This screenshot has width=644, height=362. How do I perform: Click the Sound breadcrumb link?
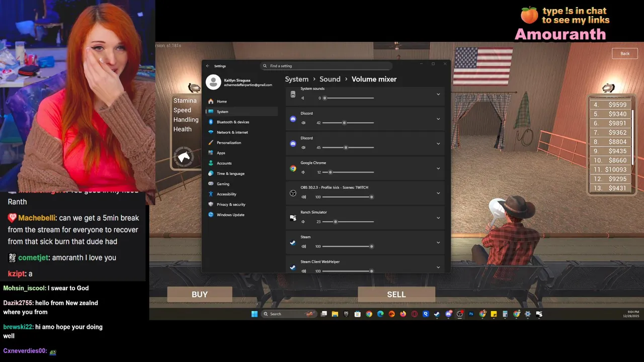click(x=330, y=79)
